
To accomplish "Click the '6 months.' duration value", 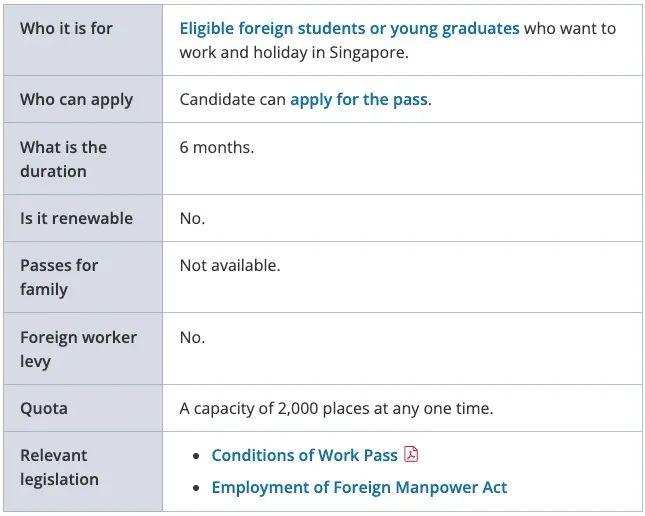I will (216, 147).
